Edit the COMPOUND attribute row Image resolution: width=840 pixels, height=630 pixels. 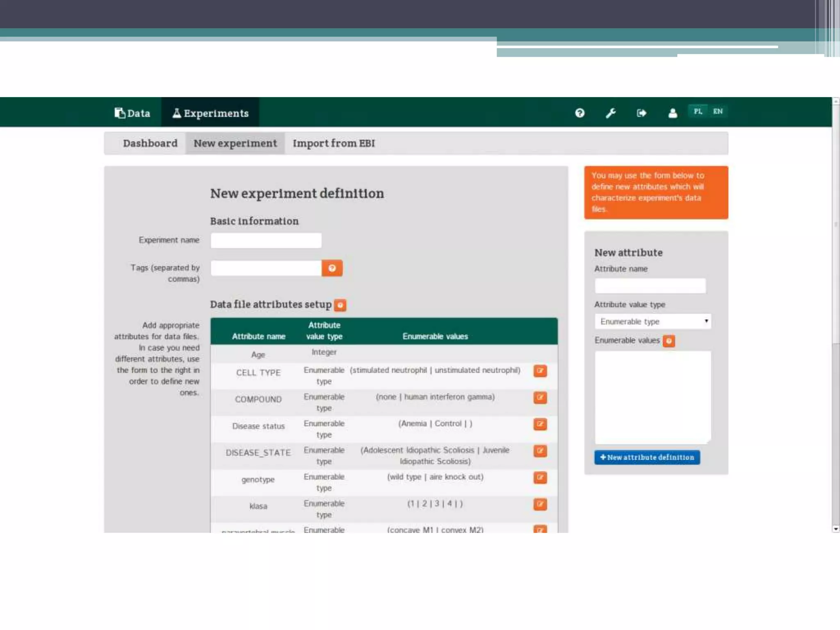pos(540,397)
